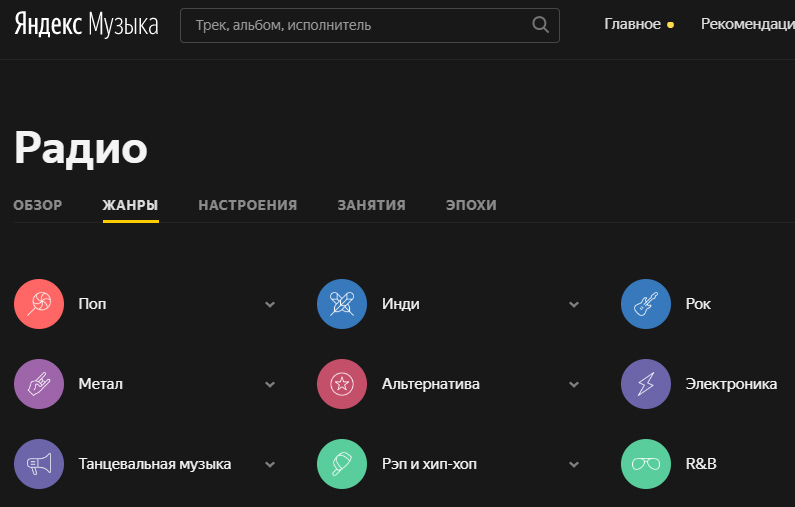Open the Инди genre label

tap(401, 304)
